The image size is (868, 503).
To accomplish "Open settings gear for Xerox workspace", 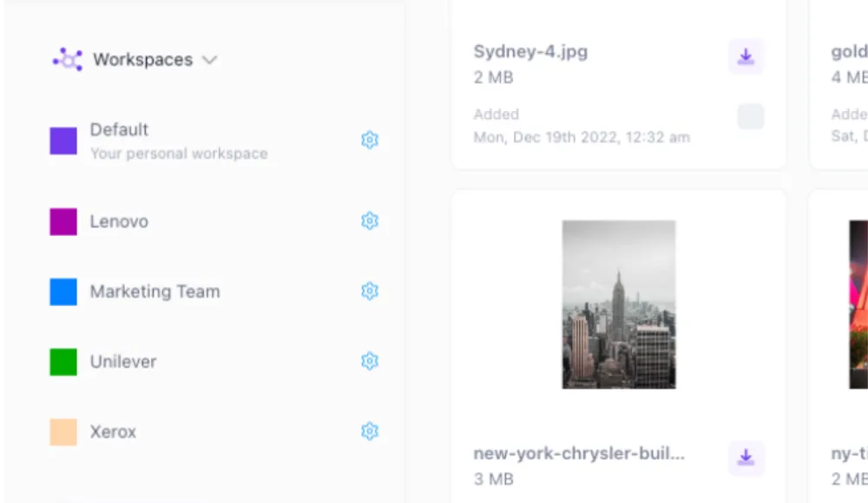I will tap(369, 431).
